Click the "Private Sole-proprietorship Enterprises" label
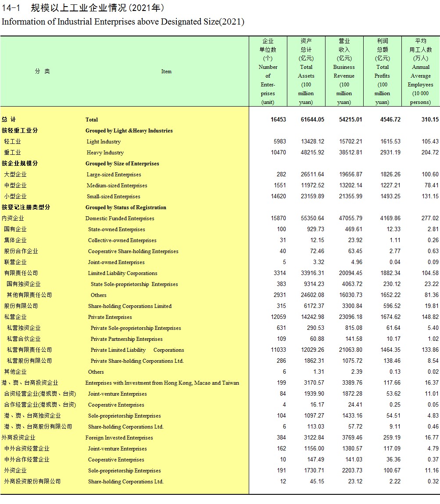 coord(136,328)
